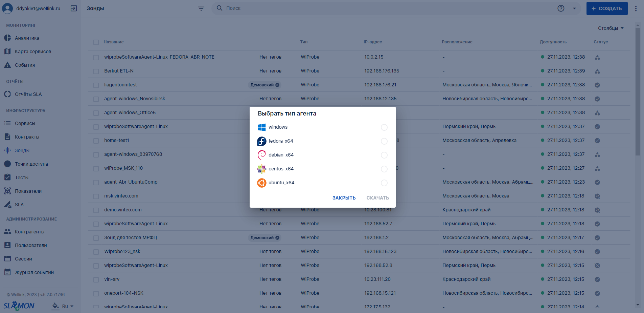
Task: Click the help question mark icon
Action: [561, 8]
